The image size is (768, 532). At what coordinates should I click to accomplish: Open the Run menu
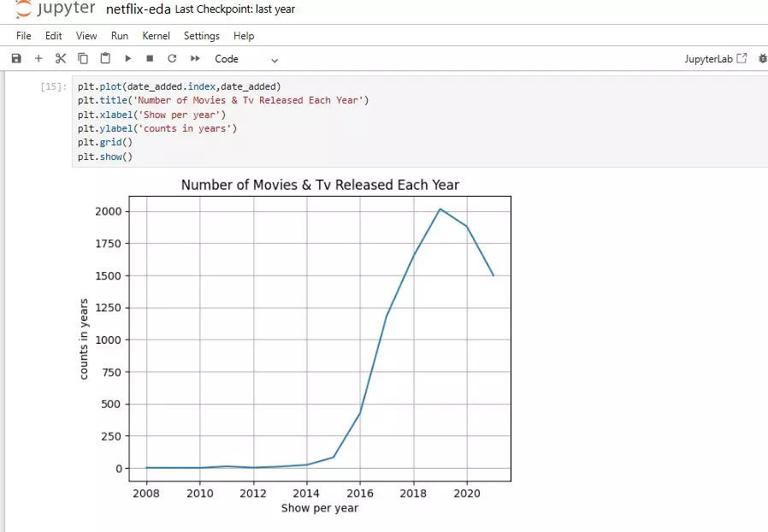[x=119, y=36]
